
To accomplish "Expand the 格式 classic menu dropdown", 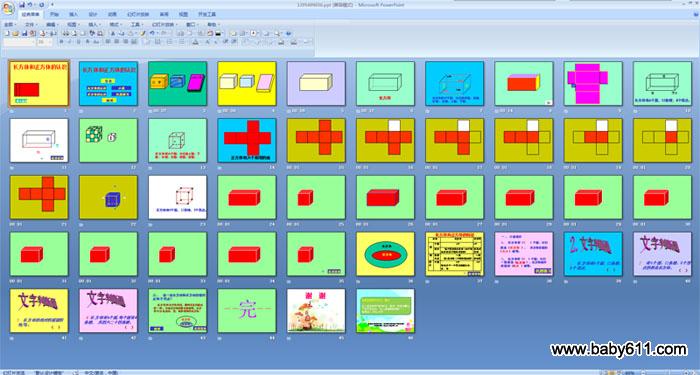I will pyautogui.click(x=116, y=25).
